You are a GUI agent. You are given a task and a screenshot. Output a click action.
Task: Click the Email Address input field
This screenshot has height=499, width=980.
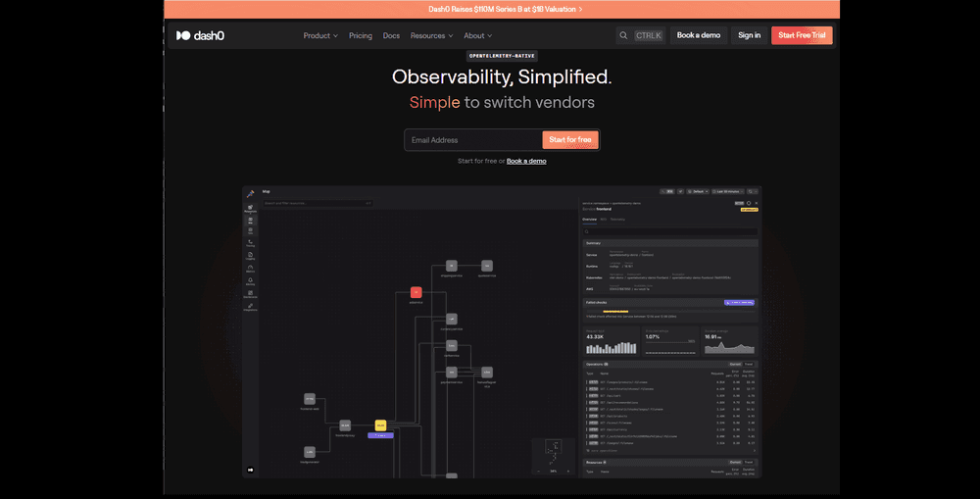pyautogui.click(x=472, y=140)
